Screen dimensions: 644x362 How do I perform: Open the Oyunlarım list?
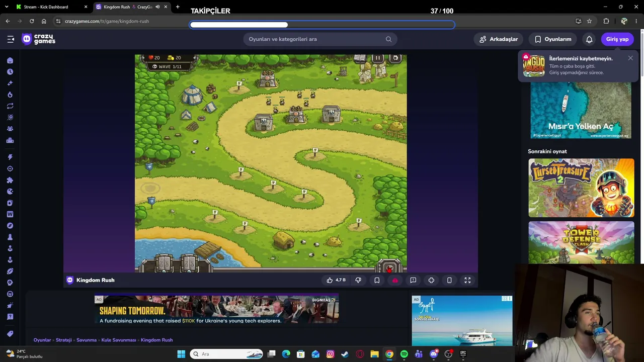point(552,39)
